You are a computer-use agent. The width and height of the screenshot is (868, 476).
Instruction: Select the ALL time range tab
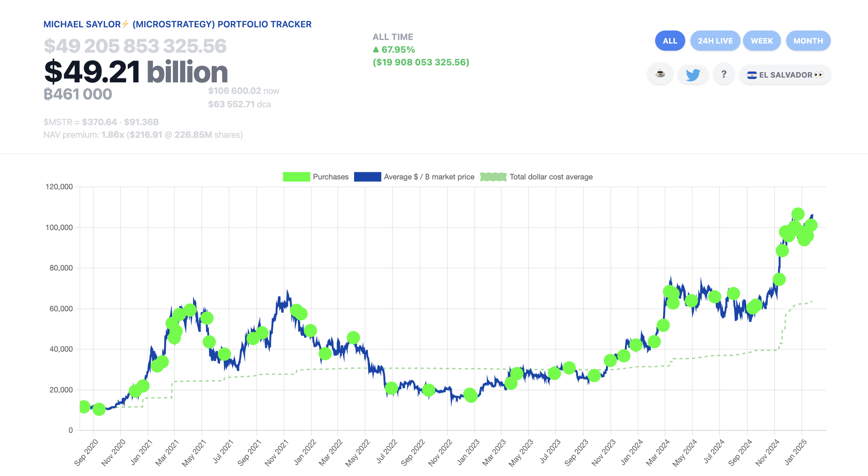point(670,41)
